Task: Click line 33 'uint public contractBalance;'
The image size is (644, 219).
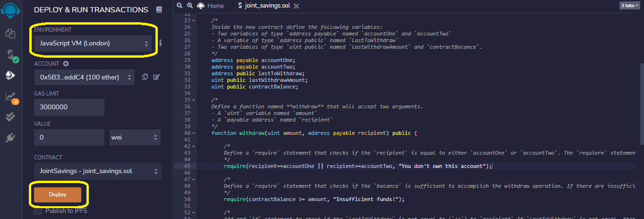Action: pyautogui.click(x=256, y=87)
